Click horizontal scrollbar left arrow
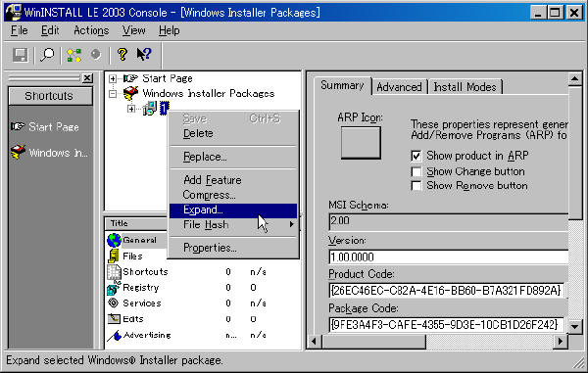The width and height of the screenshot is (588, 373). click(x=315, y=341)
